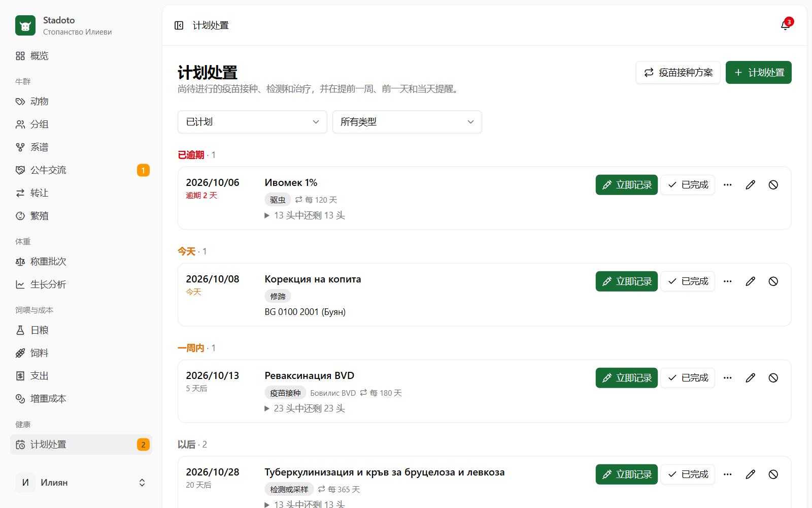The width and height of the screenshot is (812, 508).
Task: Open the notifications bell
Action: 785,25
